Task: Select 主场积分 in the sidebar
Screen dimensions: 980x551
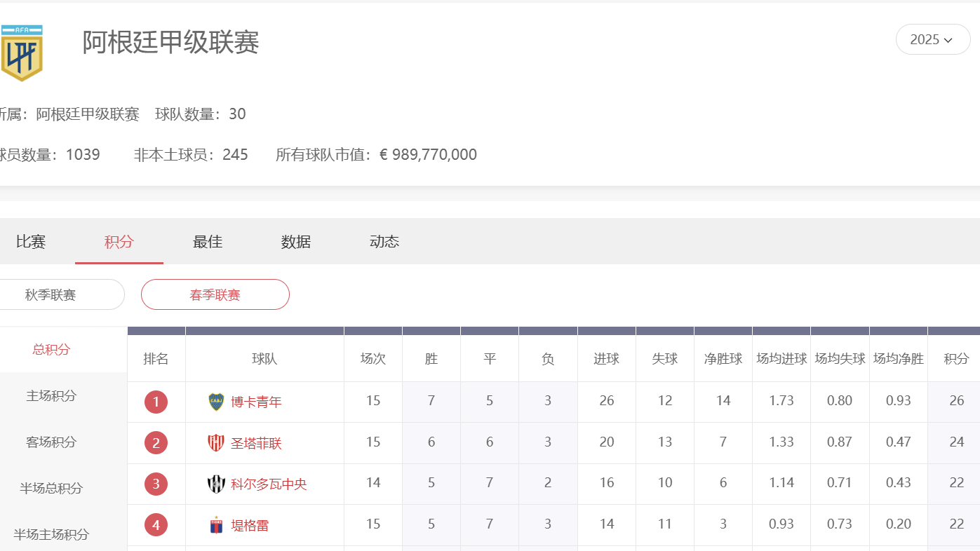Action: click(51, 396)
